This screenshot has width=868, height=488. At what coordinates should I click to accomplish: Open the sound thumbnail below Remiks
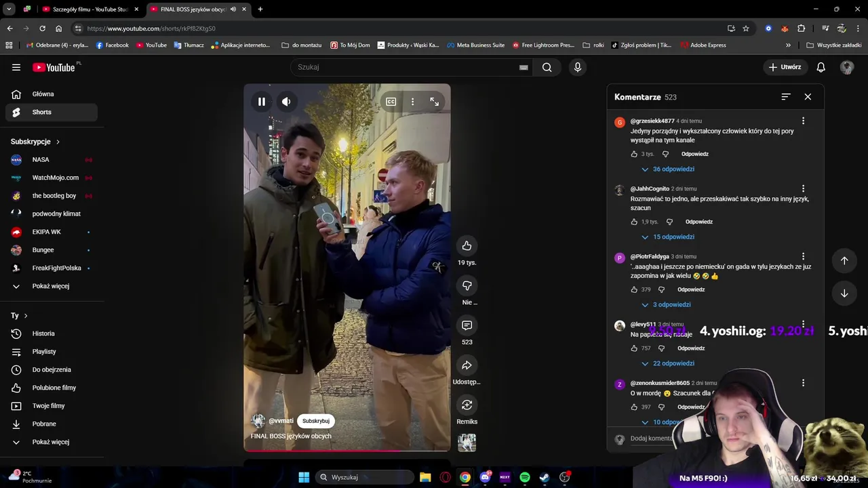[467, 443]
